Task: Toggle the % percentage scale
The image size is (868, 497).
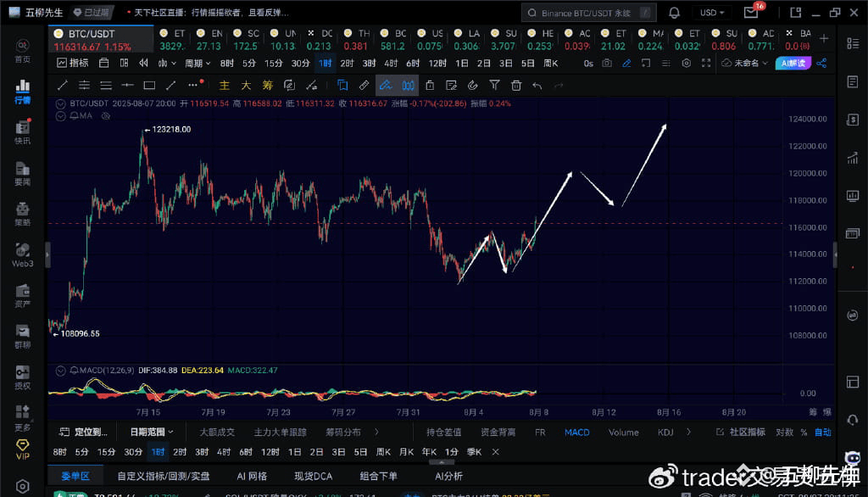Action: click(x=804, y=433)
